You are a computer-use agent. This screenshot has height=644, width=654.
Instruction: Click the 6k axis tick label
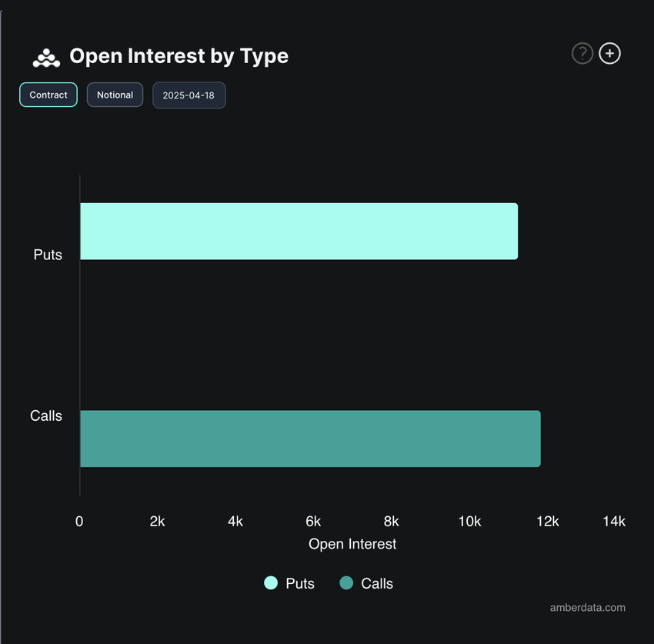pos(313,521)
